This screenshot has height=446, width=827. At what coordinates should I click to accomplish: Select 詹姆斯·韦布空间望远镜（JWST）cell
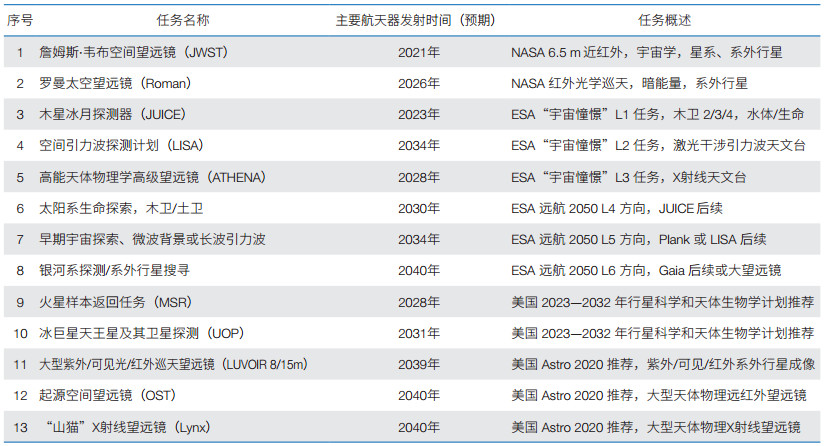point(133,52)
